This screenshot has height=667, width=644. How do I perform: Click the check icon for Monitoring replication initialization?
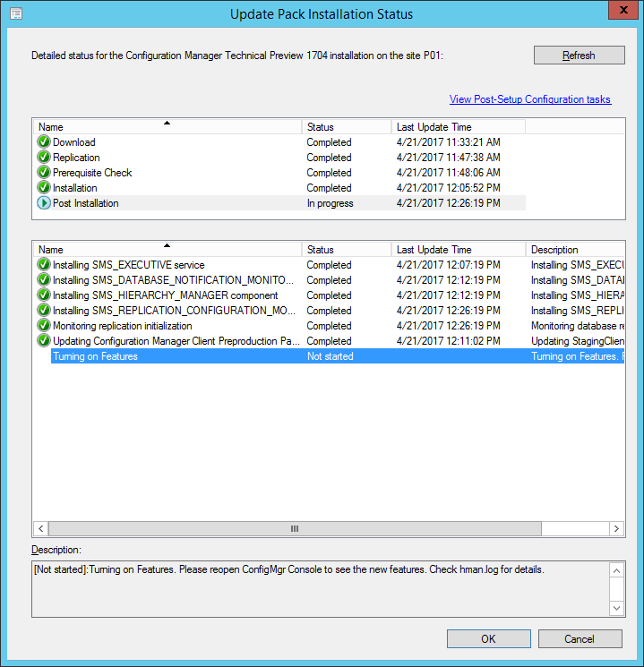click(43, 325)
